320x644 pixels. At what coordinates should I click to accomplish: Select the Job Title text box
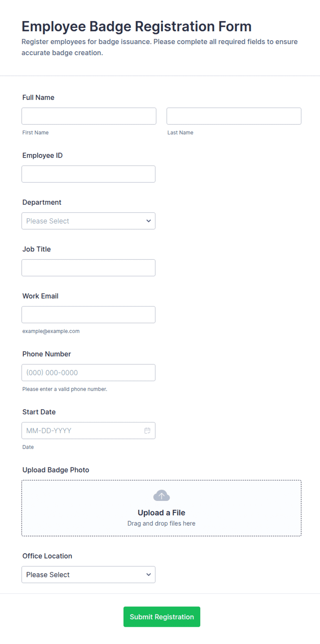[x=88, y=268]
